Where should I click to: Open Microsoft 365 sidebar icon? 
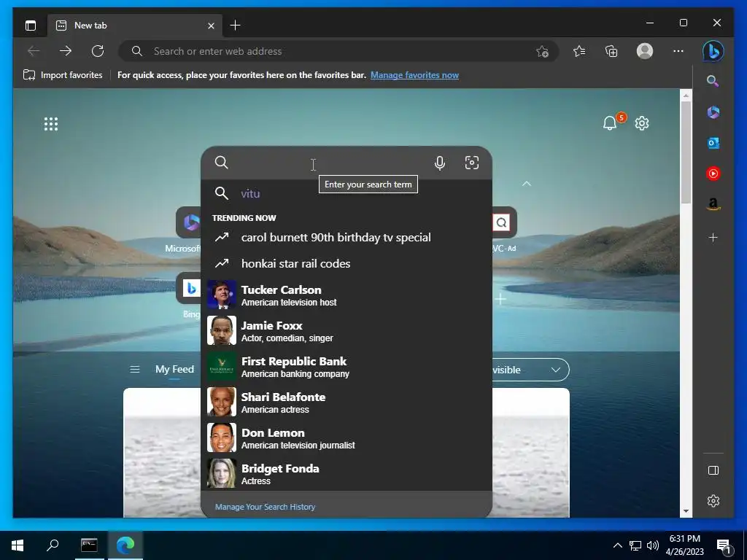pyautogui.click(x=713, y=112)
